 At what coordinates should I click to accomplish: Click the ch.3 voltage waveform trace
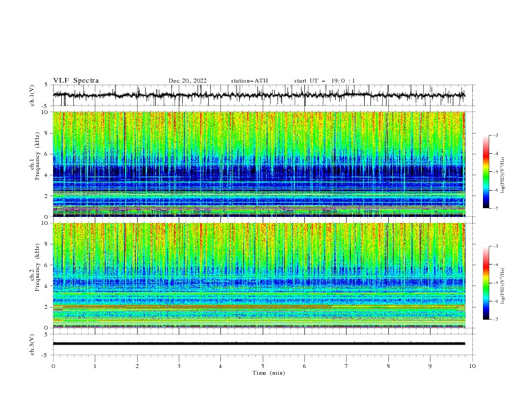click(x=259, y=344)
